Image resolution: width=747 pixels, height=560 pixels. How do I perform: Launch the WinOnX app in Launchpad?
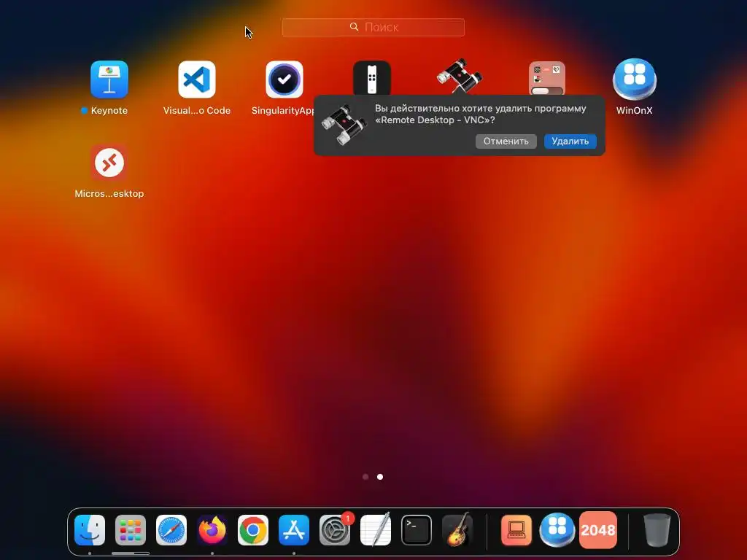pyautogui.click(x=635, y=79)
